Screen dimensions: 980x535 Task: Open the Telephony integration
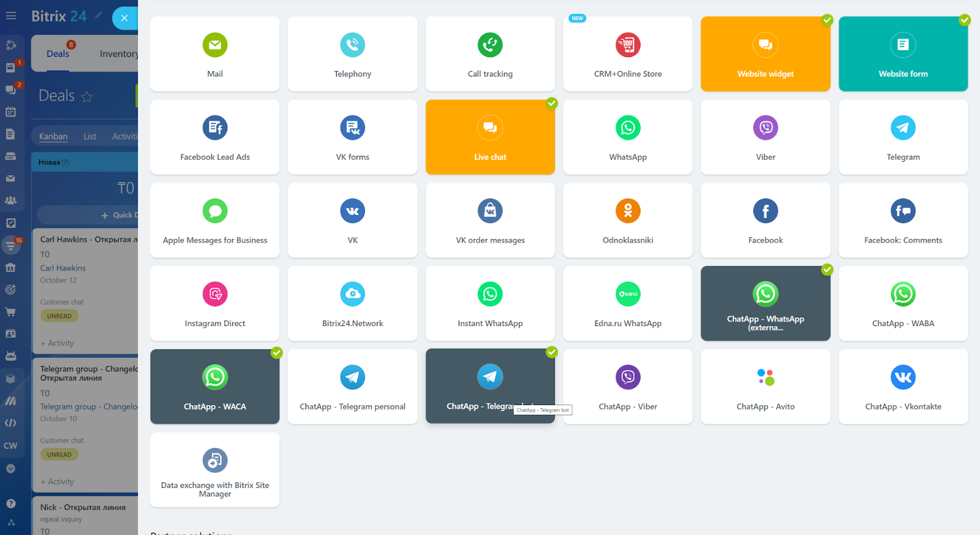point(352,54)
